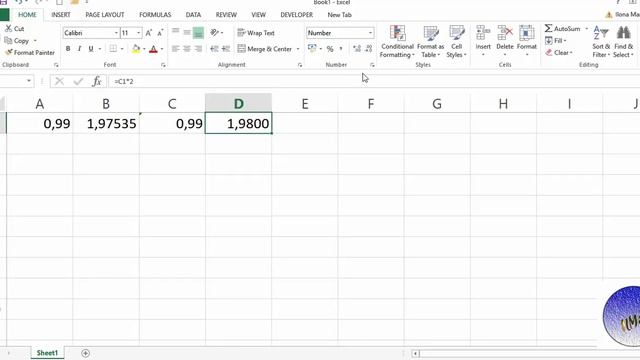The width and height of the screenshot is (640, 360).
Task: Set Middle Align for cell text
Action: (187, 32)
